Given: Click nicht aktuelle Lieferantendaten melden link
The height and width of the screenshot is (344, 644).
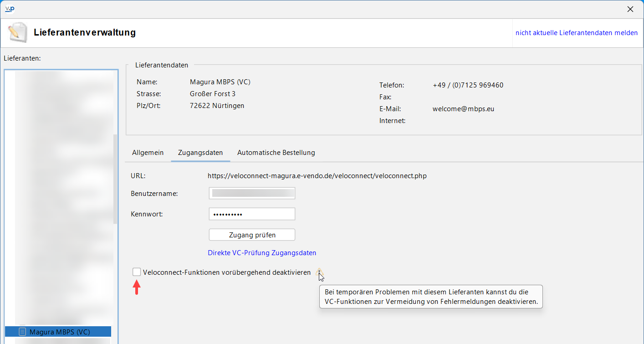Looking at the screenshot, I should pos(577,33).
